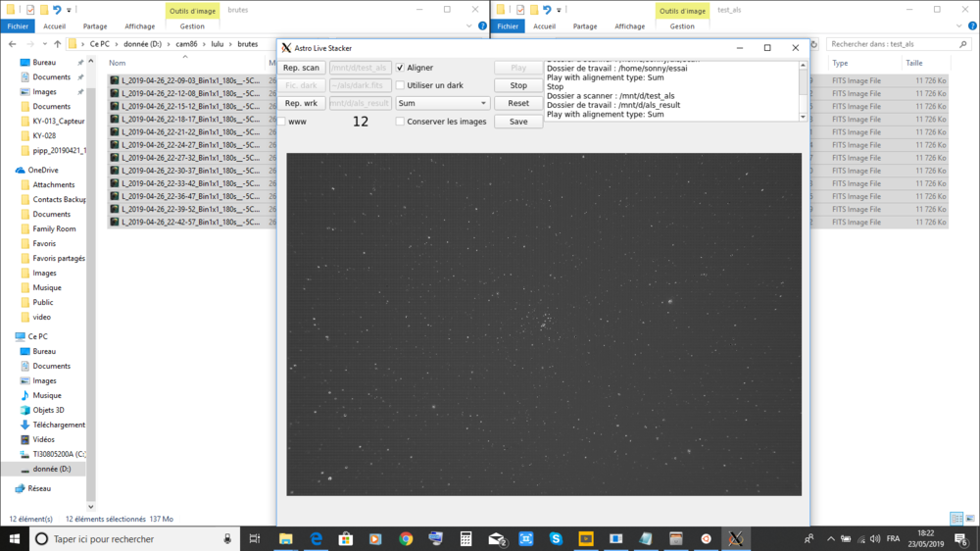Open OneDrive in the navigation pane
980x551 pixels.
click(x=42, y=171)
